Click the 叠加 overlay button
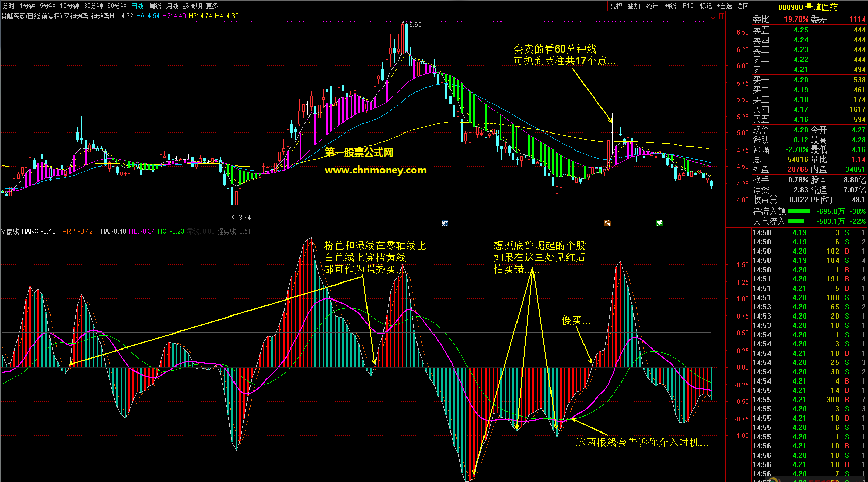 click(x=634, y=6)
